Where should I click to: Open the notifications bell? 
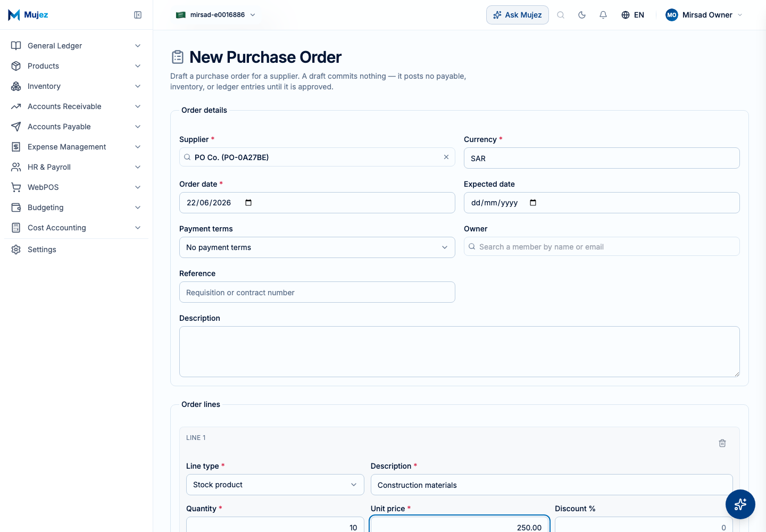[x=603, y=15]
